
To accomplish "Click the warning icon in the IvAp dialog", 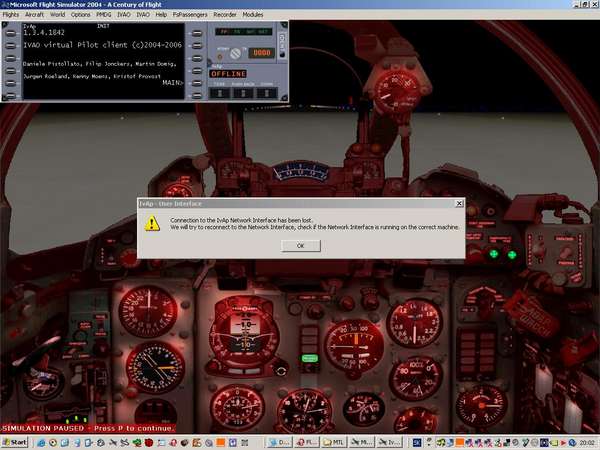I will 152,223.
